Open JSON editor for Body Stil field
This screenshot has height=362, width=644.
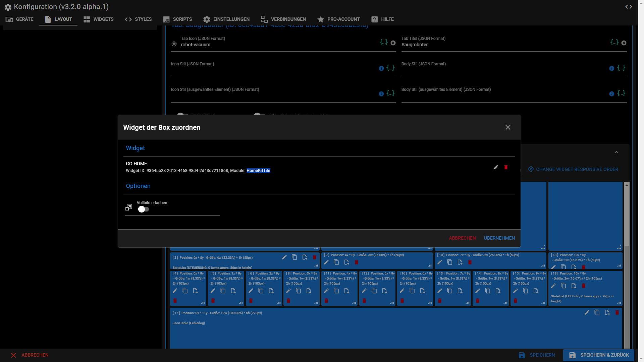[x=621, y=68]
